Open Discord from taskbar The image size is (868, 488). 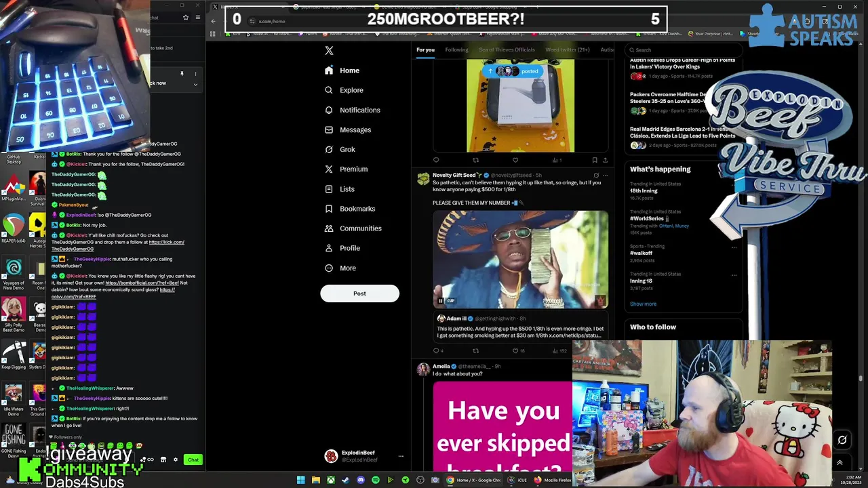360,480
